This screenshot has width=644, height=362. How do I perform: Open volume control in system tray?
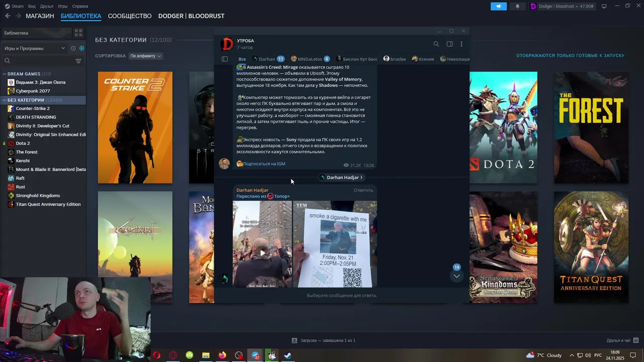click(x=588, y=355)
